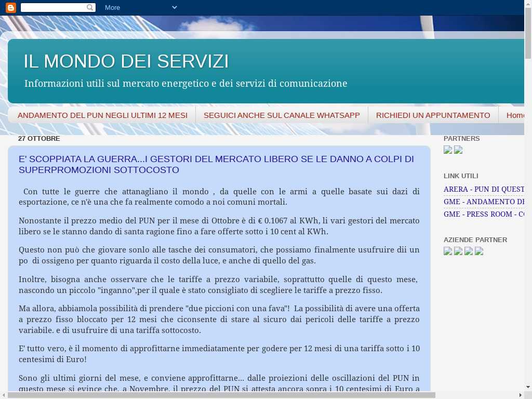Click the horizontal scrollbar thumb

click(221, 395)
